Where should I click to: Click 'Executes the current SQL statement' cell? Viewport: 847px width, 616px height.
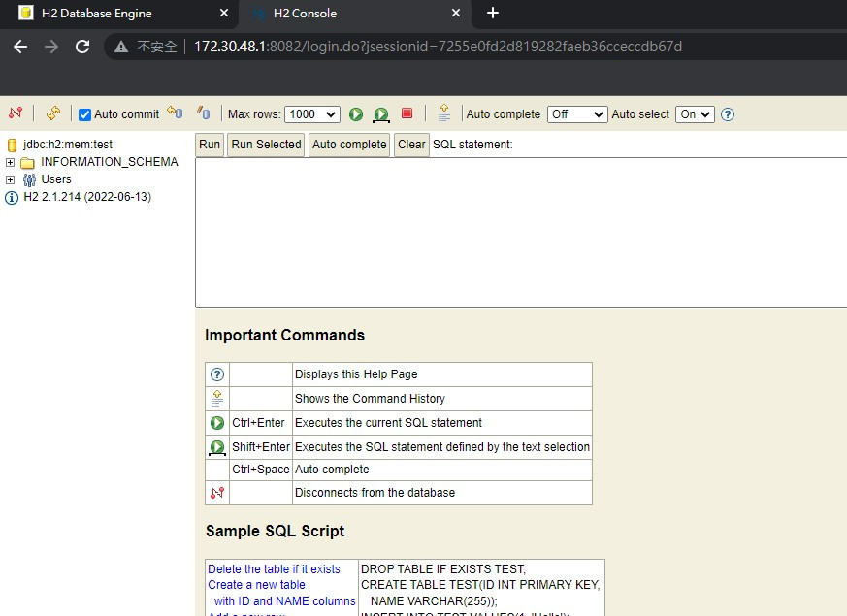click(x=441, y=423)
